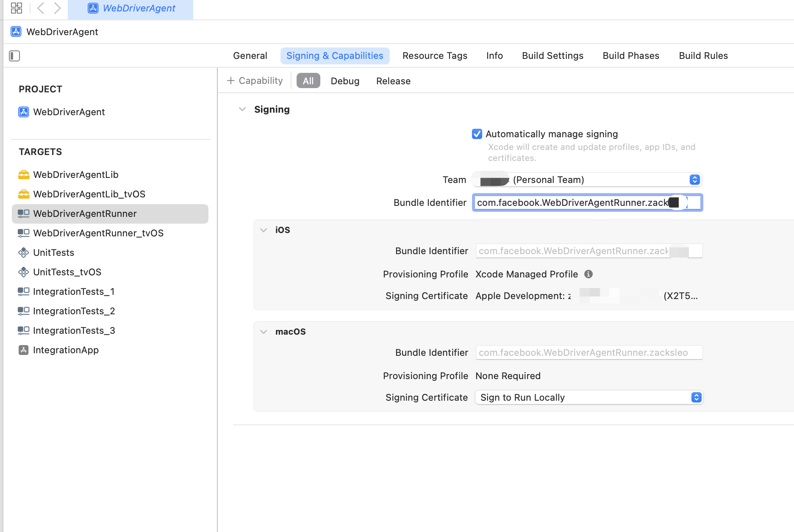Show info for Xcode Managed Profile
Screen dimensions: 794x532
[589, 274]
